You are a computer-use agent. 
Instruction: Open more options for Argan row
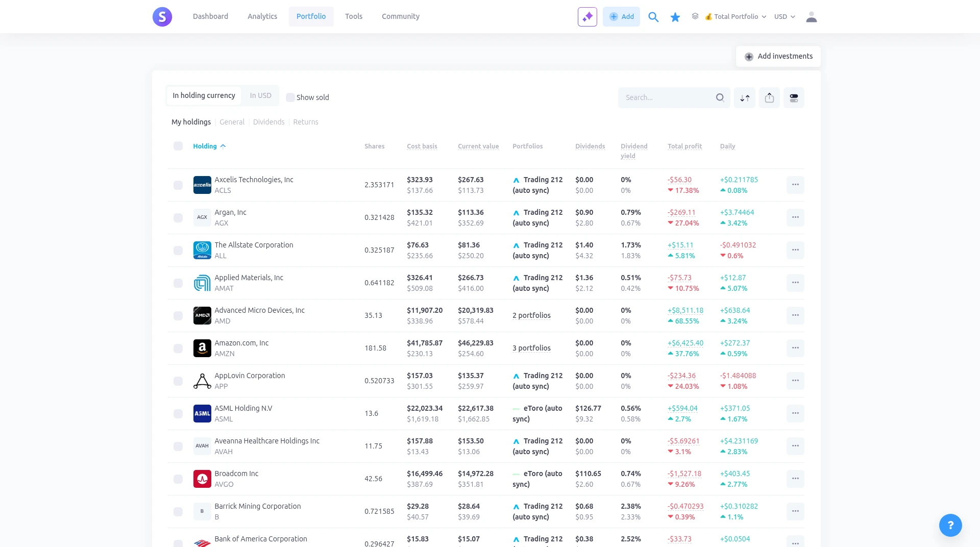point(795,217)
